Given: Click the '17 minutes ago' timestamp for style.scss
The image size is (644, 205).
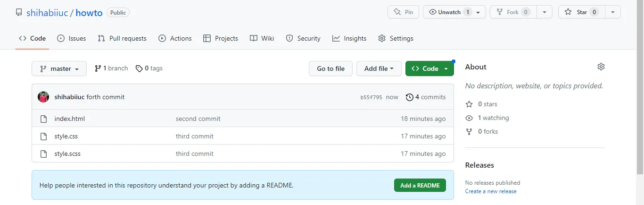Looking at the screenshot, I should coord(423,154).
